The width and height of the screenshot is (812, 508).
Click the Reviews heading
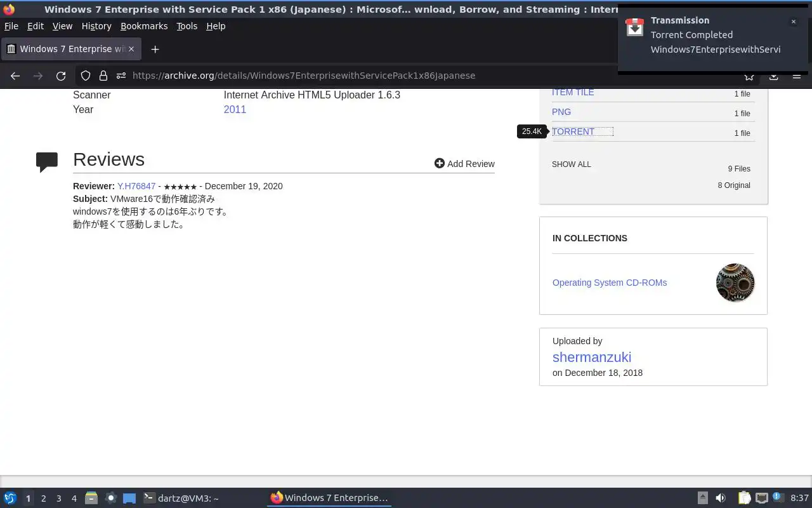[x=108, y=159]
